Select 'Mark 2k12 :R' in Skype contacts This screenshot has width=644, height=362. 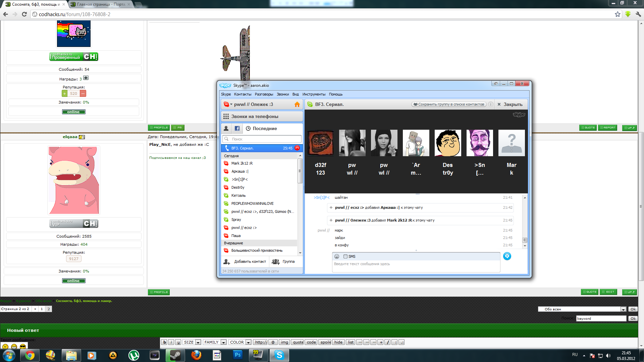(259, 163)
